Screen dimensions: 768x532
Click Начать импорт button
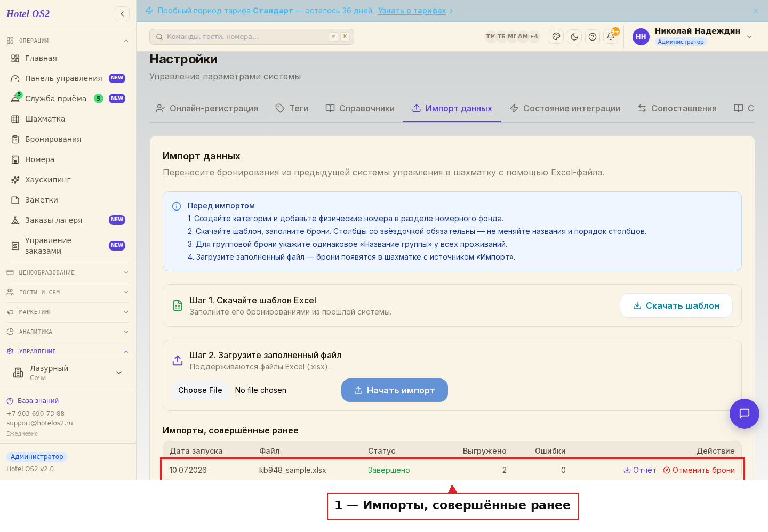tap(395, 390)
